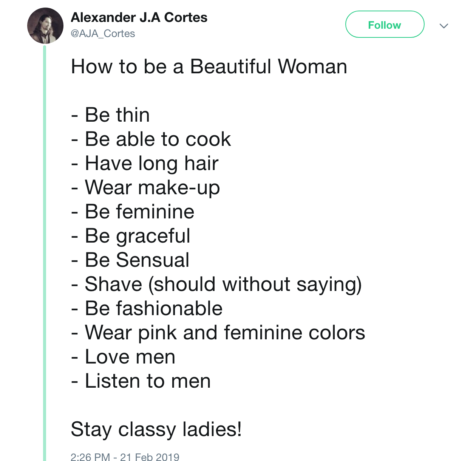The height and width of the screenshot is (461, 476).
Task: Open the 2:26 PM - 21 Feb 2019 timestamp
Action: click(125, 456)
